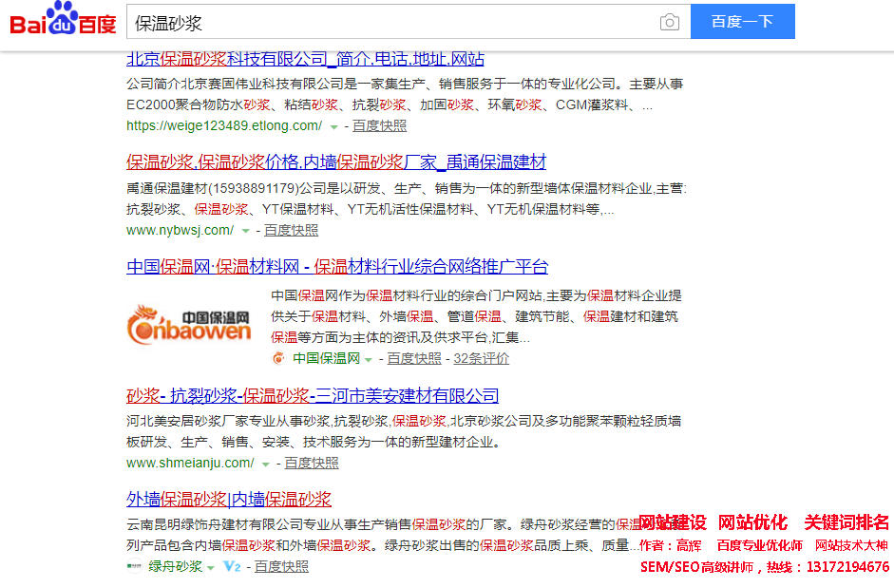This screenshot has height=588, width=894.
Task: Open the 北京保温砂浆科技有限公司 result title
Action: [305, 59]
